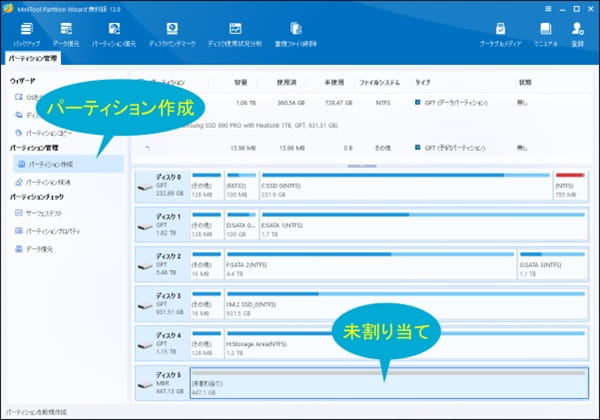The image size is (600, 420).
Task: Select the ディスク 1 drive icon
Action: [145, 226]
